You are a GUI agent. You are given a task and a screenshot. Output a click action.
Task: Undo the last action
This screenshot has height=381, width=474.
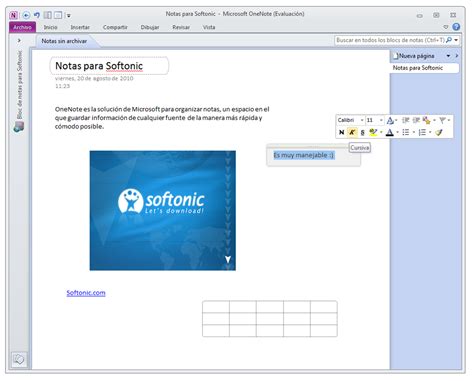point(37,15)
